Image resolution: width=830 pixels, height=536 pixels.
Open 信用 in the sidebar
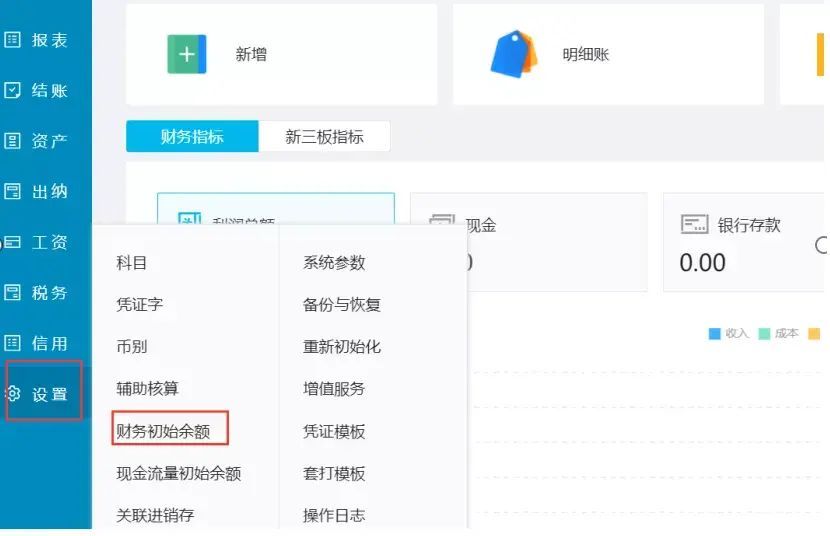tap(40, 343)
